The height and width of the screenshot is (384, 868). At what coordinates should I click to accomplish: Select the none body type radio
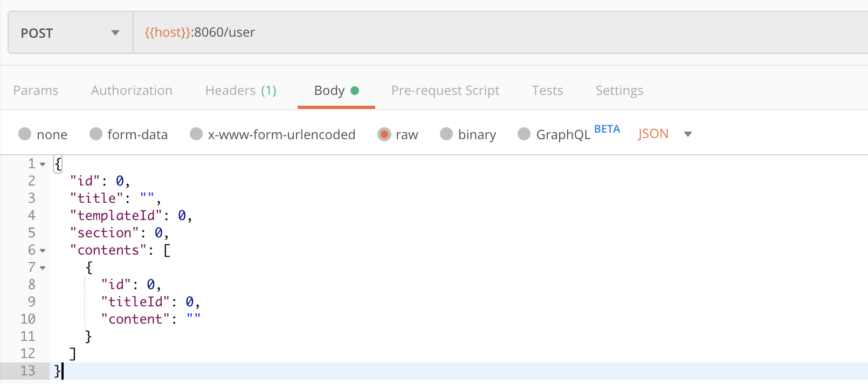pyautogui.click(x=25, y=134)
